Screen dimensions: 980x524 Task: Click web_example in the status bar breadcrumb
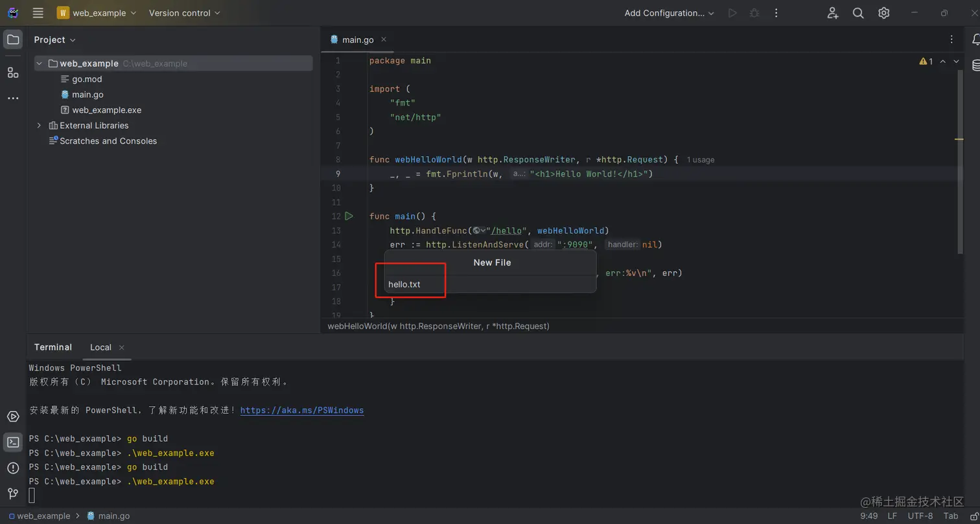tap(40, 516)
